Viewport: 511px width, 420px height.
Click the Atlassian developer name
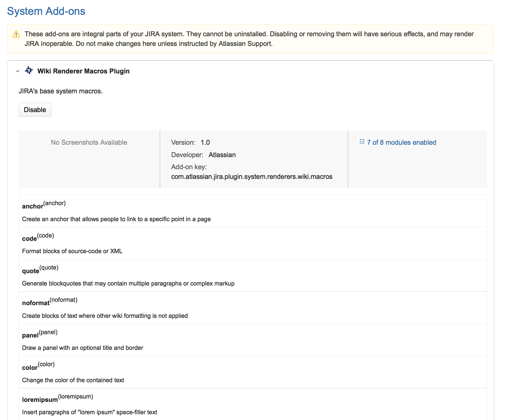click(x=222, y=155)
